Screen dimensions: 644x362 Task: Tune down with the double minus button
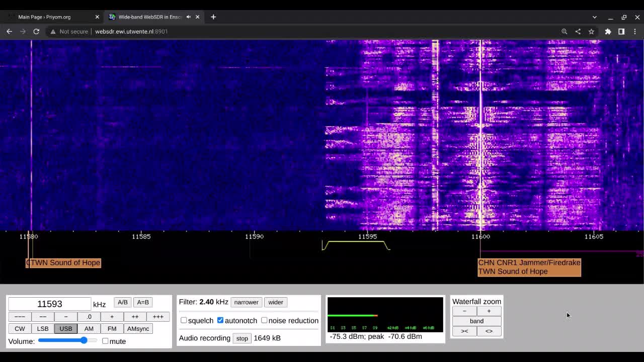(x=43, y=316)
